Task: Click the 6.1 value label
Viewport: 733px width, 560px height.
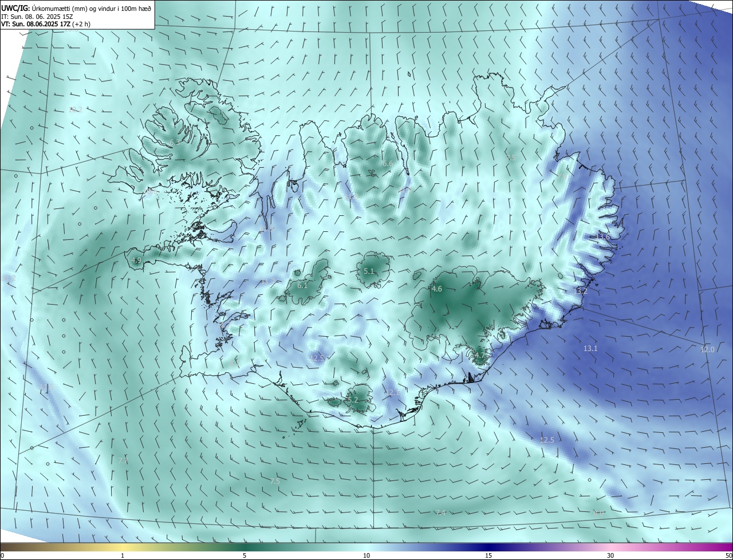Action: pyautogui.click(x=302, y=285)
